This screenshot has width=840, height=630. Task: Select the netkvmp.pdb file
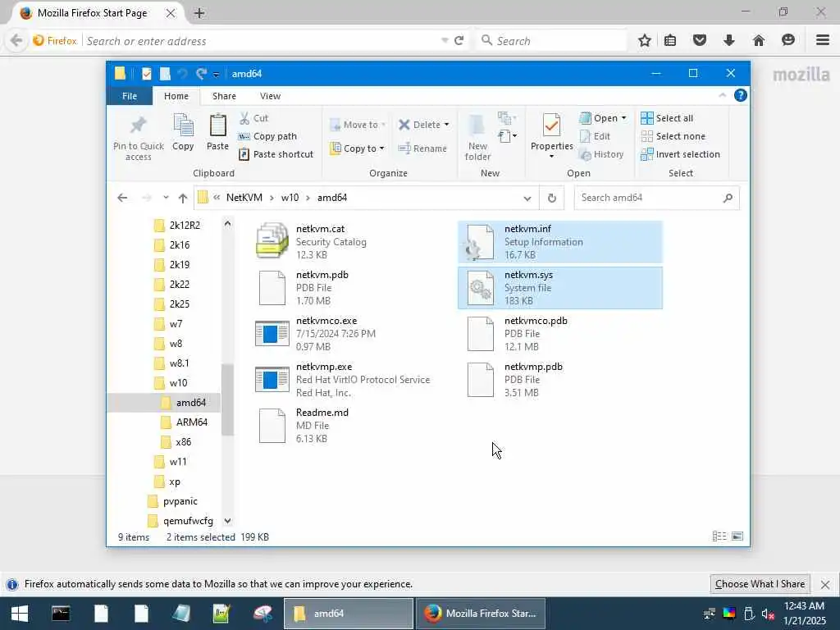pos(559,380)
